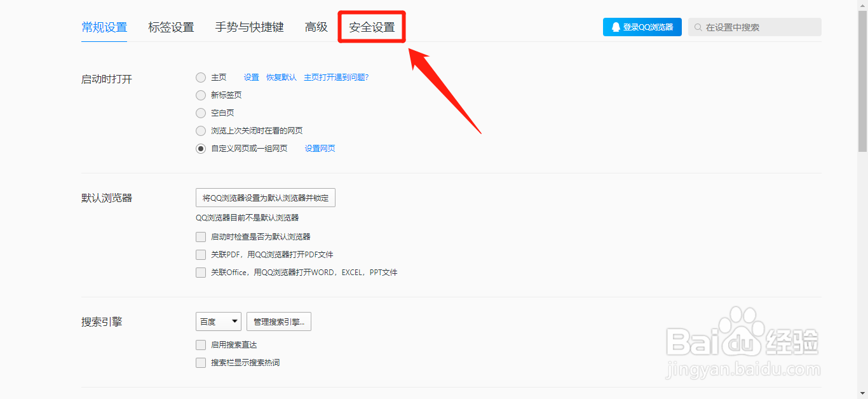The image size is (868, 399).
Task: Click the scrollbar up arrow
Action: (862, 4)
